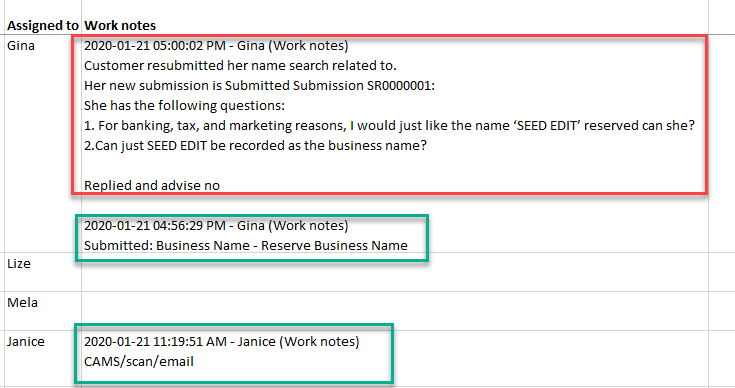735x388 pixels.
Task: Click the 'CAMS/scan/email' line
Action: pyautogui.click(x=139, y=362)
